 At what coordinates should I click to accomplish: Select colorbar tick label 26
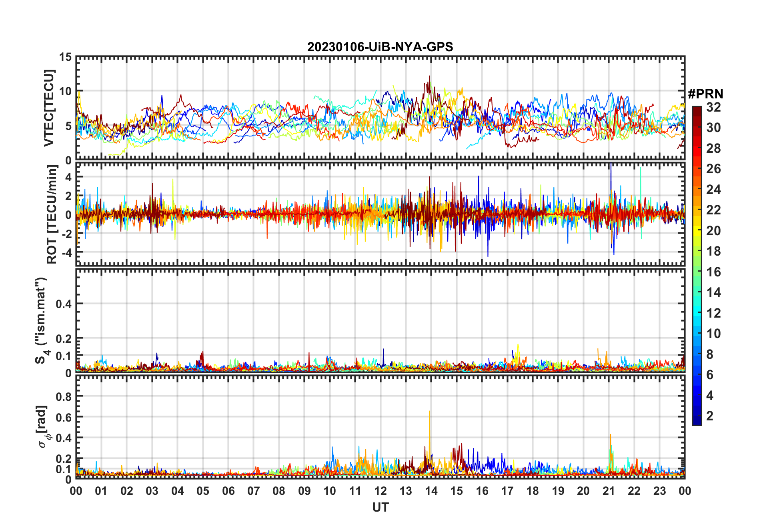click(x=713, y=168)
